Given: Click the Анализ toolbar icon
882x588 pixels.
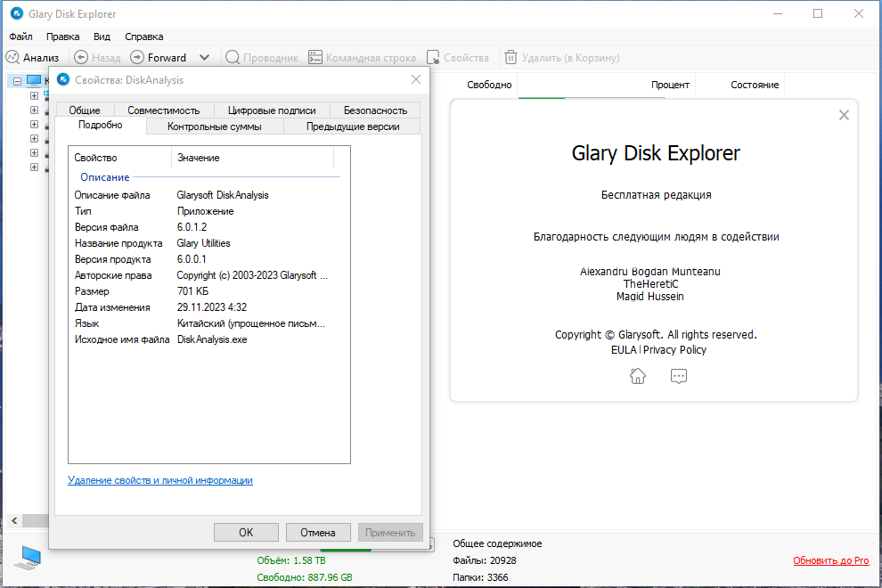Looking at the screenshot, I should pos(12,57).
